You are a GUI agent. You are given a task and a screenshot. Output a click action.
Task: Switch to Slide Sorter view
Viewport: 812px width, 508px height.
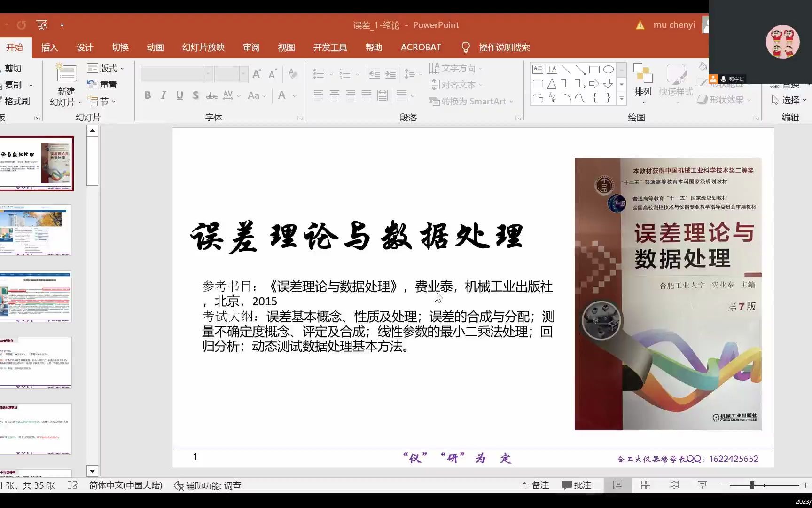[x=646, y=485]
